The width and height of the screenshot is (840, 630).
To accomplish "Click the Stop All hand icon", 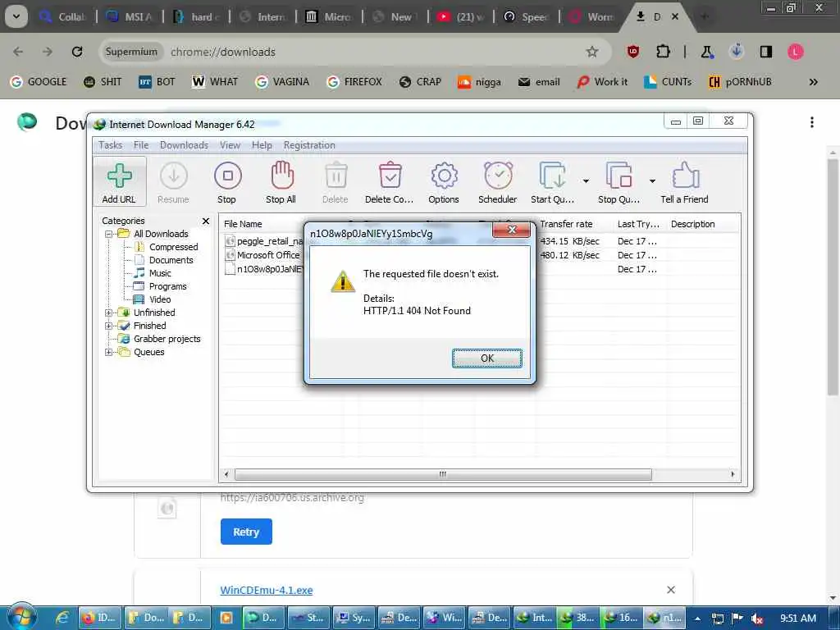I will [281, 182].
